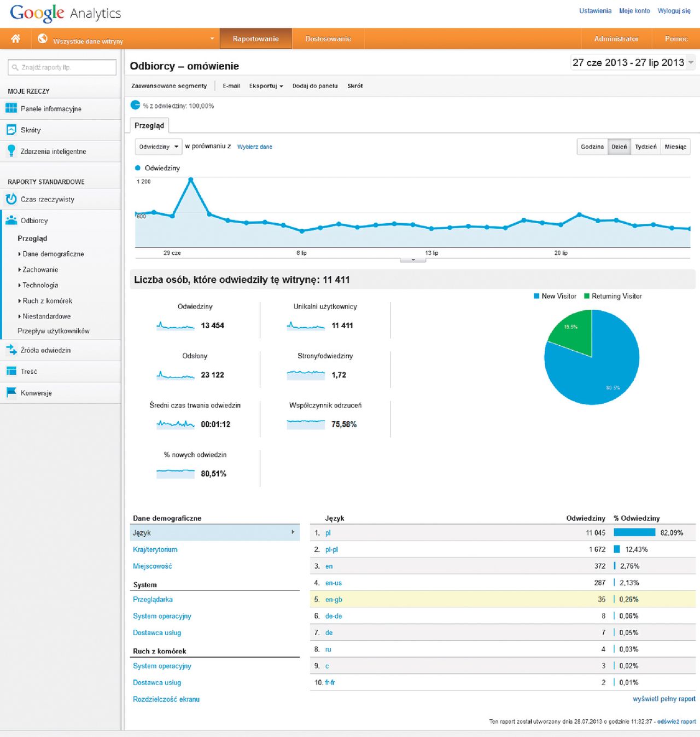Select Język demographic row
Viewport: 700px width, 737px height.
pos(215,532)
